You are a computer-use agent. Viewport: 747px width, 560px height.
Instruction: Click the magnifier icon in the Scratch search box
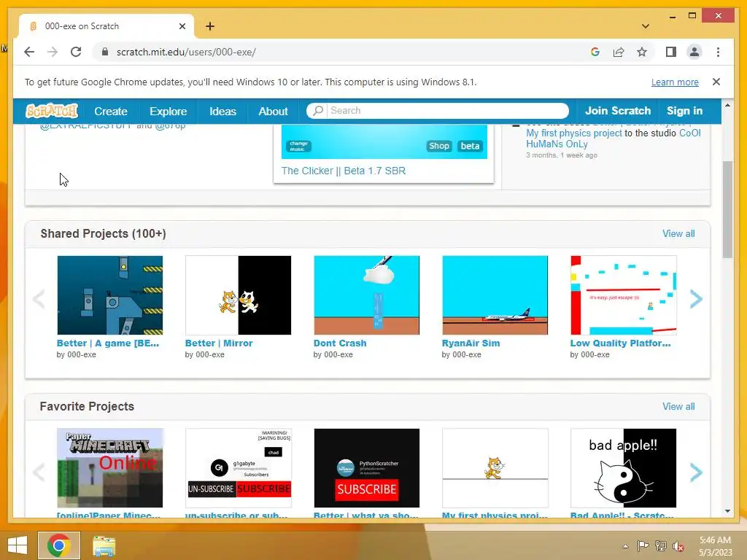pyautogui.click(x=318, y=111)
